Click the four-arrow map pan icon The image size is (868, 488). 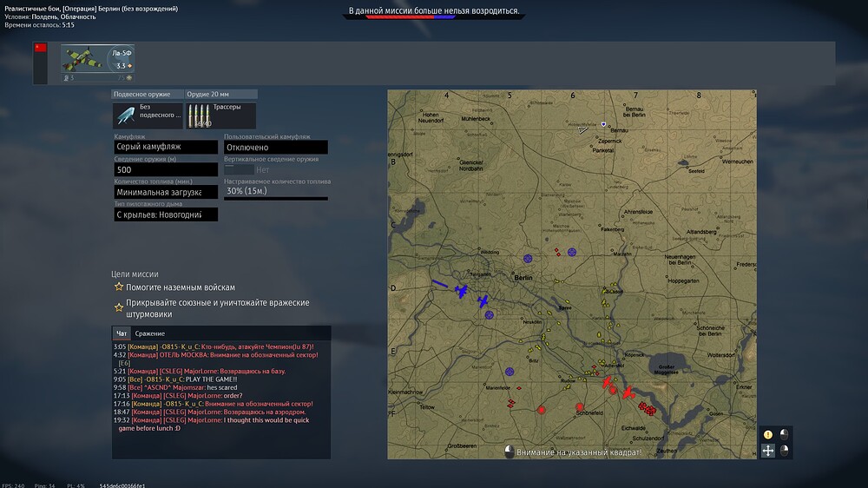pyautogui.click(x=768, y=450)
